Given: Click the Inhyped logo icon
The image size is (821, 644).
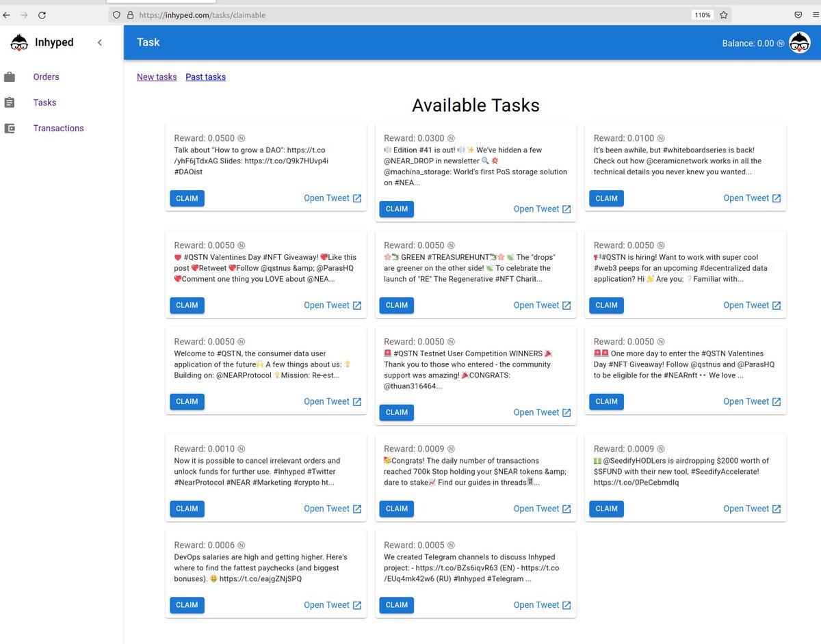Looking at the screenshot, I should click(x=19, y=42).
